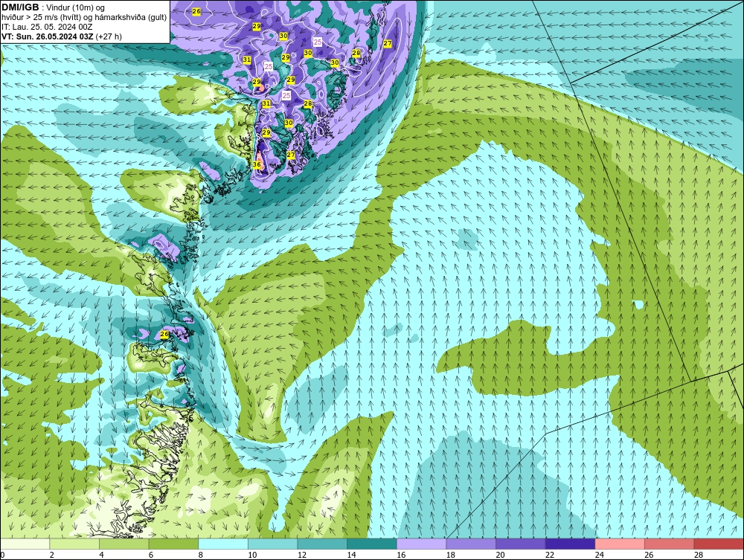Choose the 12–14 m/s teal legend swatch
Screen dimensions: 744x560
(322, 544)
